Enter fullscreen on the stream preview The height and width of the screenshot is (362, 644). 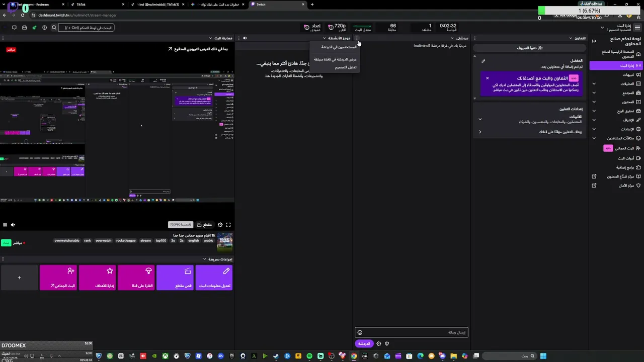228,225
